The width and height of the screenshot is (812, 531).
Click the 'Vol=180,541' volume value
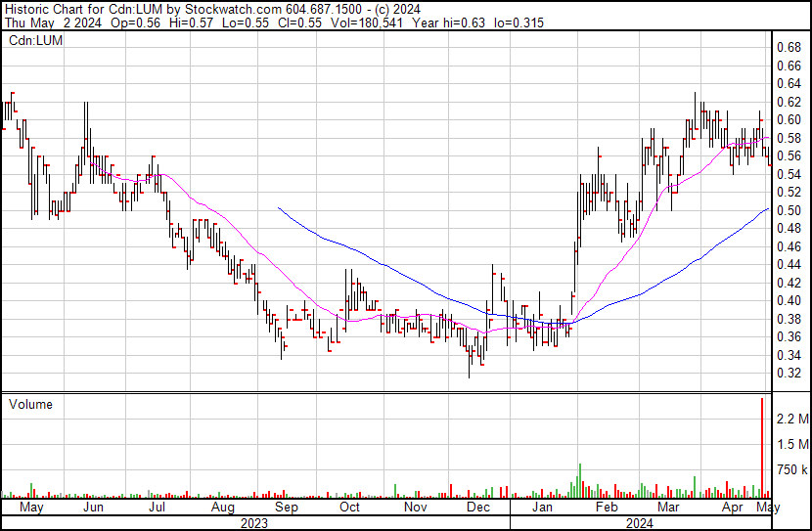click(x=367, y=22)
